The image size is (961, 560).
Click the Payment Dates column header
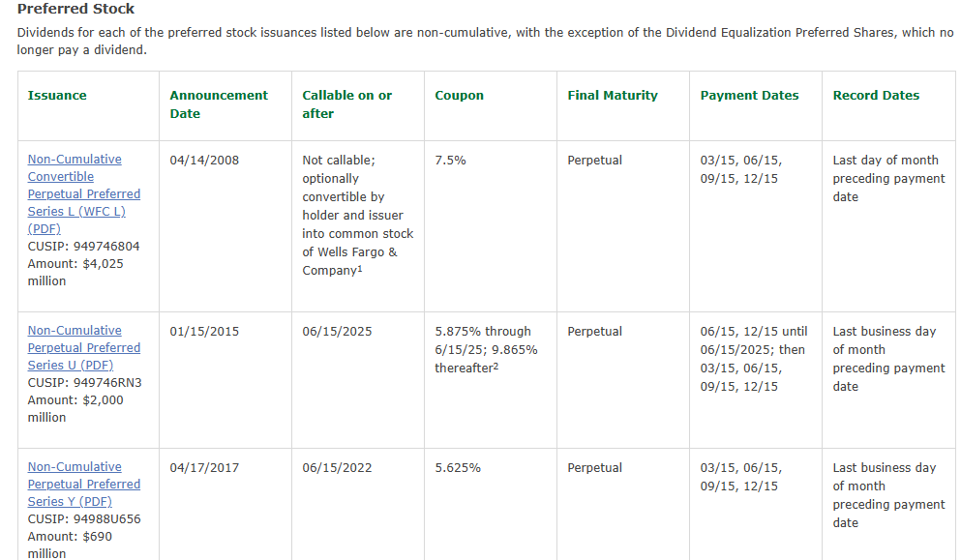pos(749,96)
